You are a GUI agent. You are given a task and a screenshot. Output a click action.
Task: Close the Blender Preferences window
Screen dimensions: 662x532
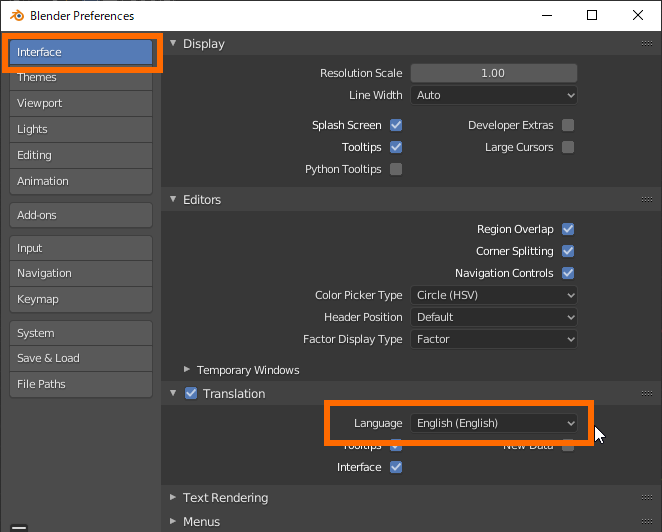pyautogui.click(x=638, y=16)
